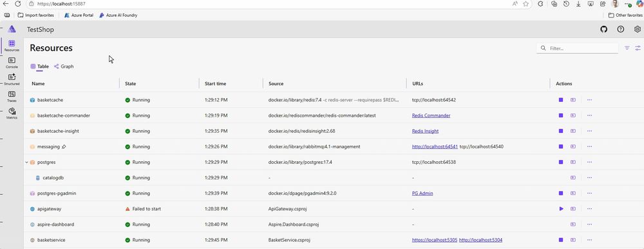644x249 pixels.
Task: Collapse the postgres resource row
Action: point(26,162)
